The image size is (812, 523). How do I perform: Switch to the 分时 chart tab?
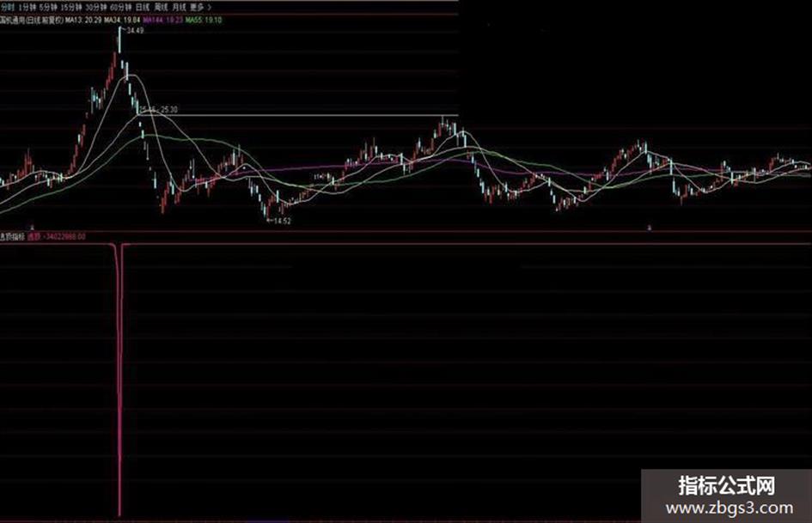point(8,7)
